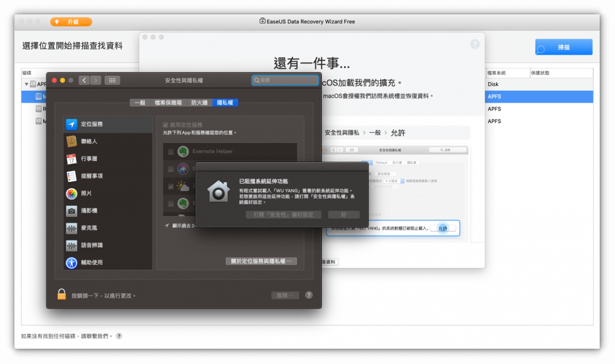The image size is (615, 364).
Task: Click the show-all grid icon in toolbar
Action: click(112, 80)
